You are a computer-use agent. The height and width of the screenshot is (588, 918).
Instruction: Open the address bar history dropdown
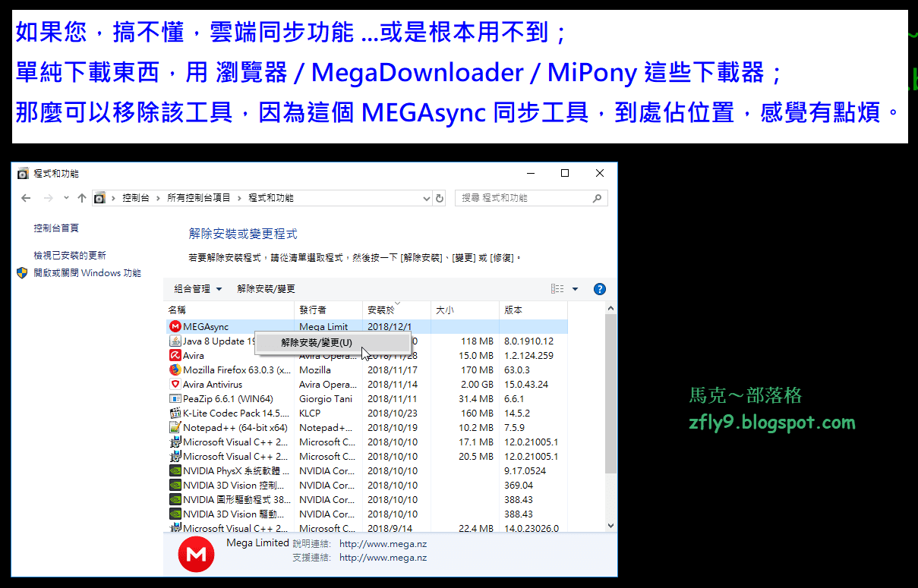click(427, 198)
